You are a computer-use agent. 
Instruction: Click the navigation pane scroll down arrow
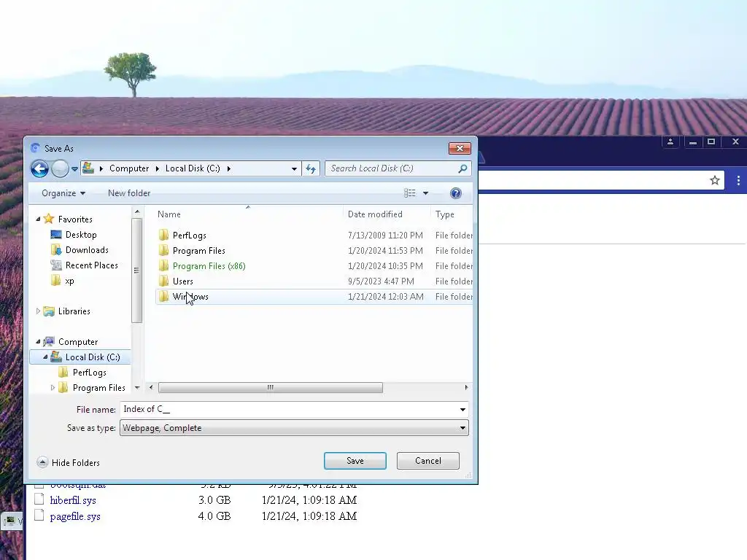tap(137, 388)
